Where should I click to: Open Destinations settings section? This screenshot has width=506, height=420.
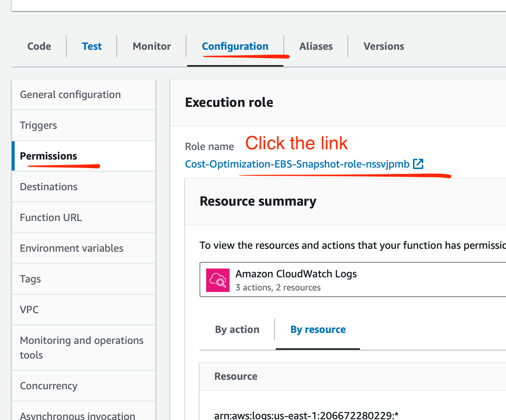(x=49, y=187)
